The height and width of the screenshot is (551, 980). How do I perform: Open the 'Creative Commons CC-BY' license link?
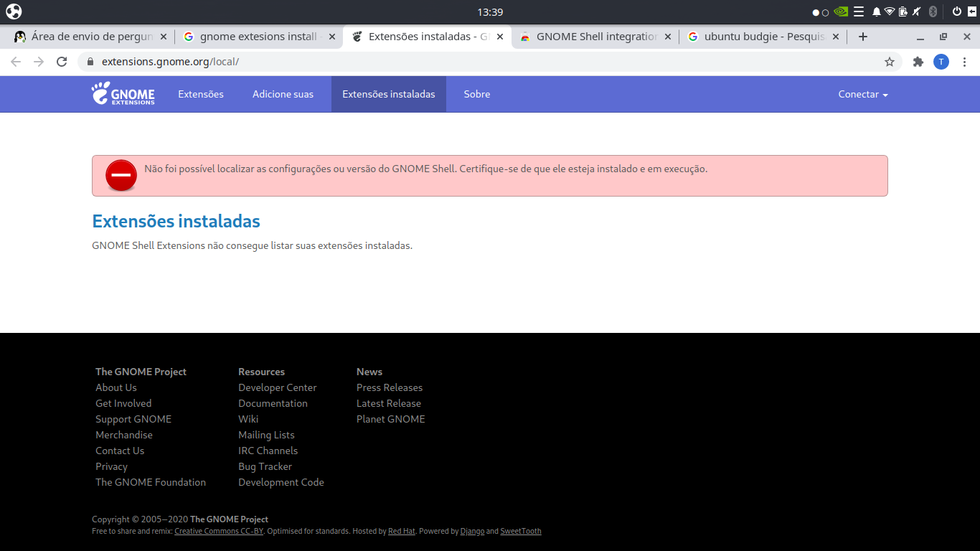tap(219, 532)
